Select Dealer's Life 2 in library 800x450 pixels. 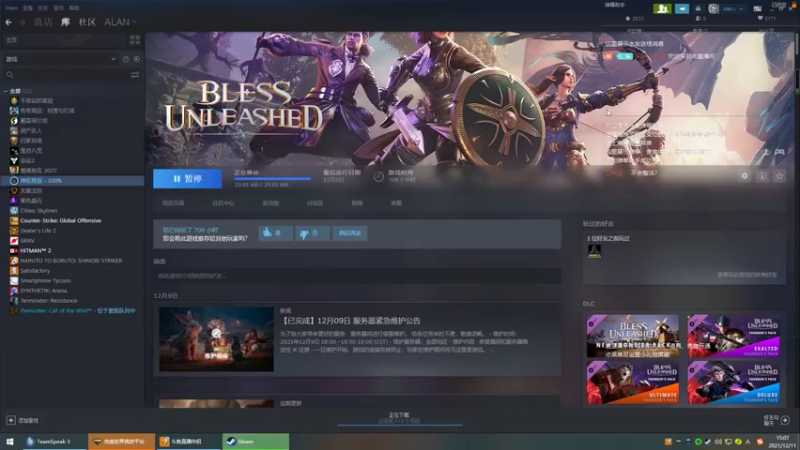(x=38, y=231)
